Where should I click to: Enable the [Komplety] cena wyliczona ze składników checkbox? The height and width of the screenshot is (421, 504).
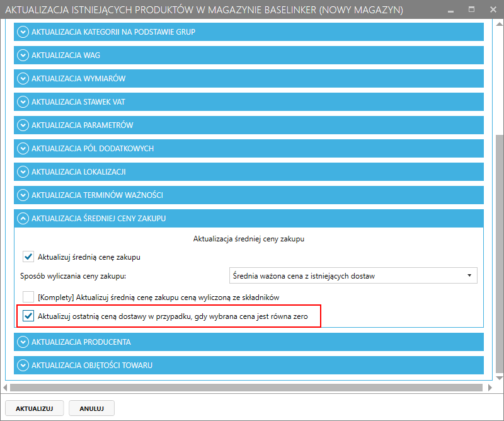28,297
